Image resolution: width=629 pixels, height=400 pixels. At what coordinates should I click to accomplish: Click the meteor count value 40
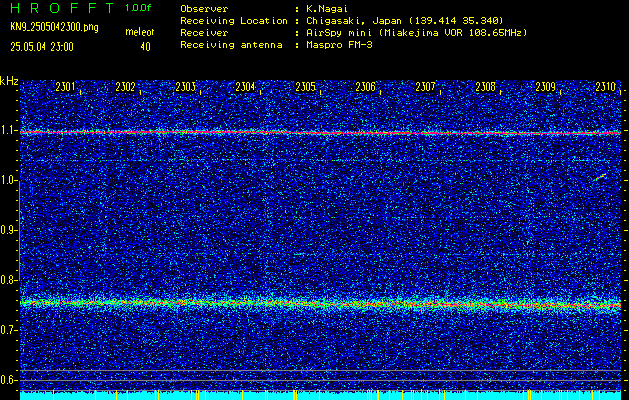coord(145,47)
